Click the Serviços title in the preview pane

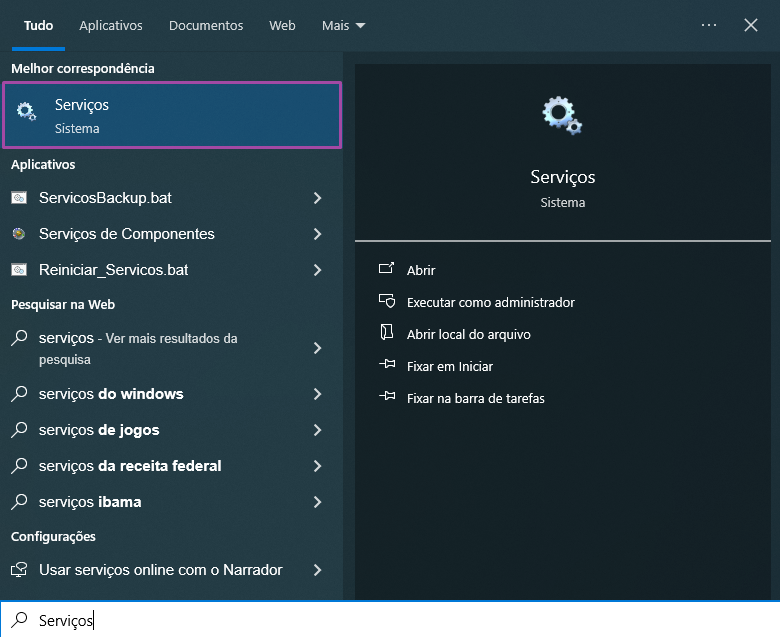coord(563,177)
